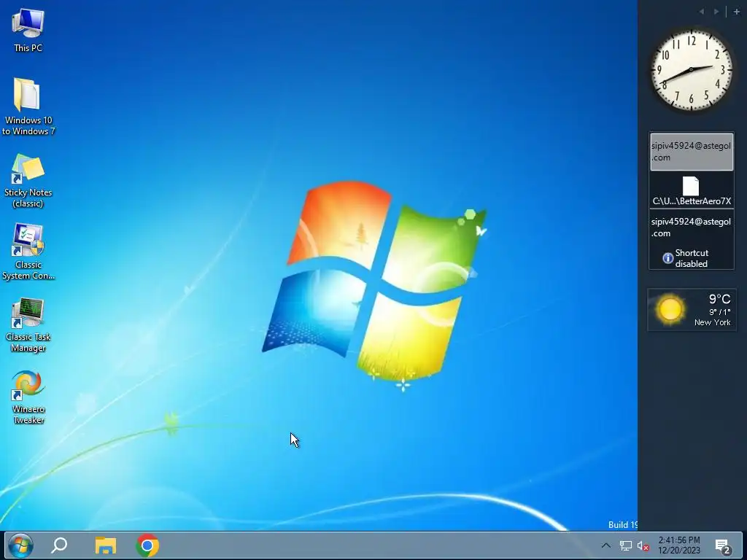Image resolution: width=747 pixels, height=560 pixels.
Task: Open the taskbar date and time
Action: 679,545
